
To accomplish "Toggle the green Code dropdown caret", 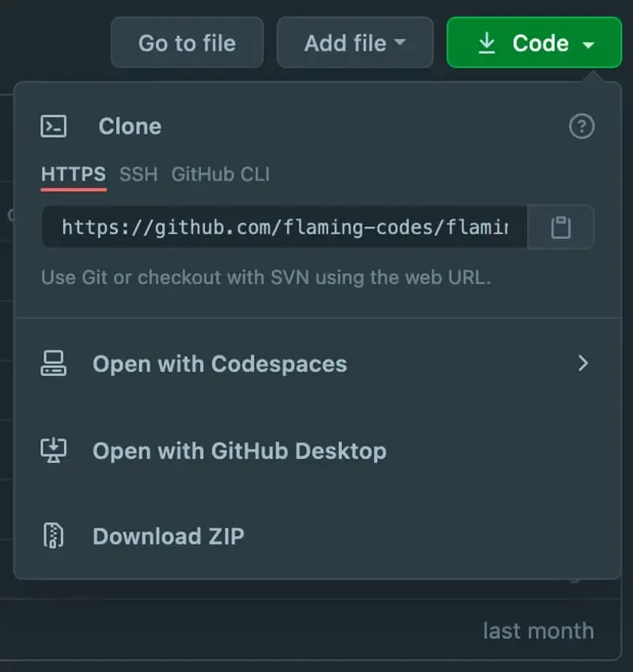I will point(589,44).
